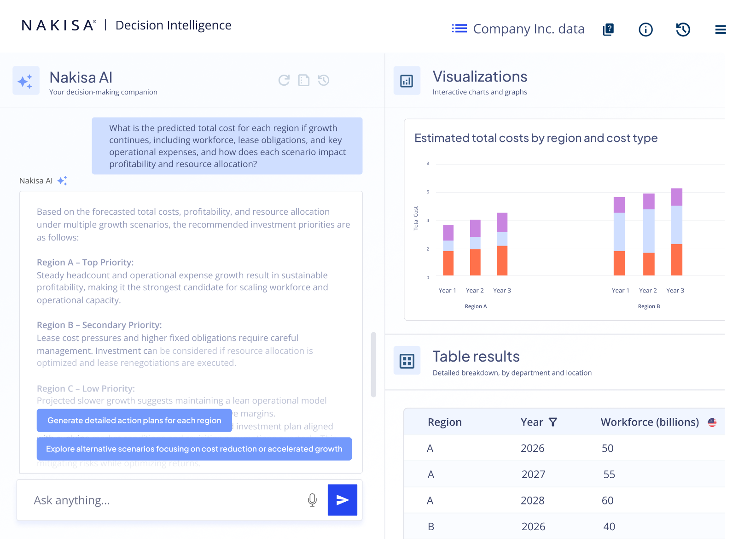Explore alternative scenarios suggestion button
Screen dimensions: 756x539
194,449
